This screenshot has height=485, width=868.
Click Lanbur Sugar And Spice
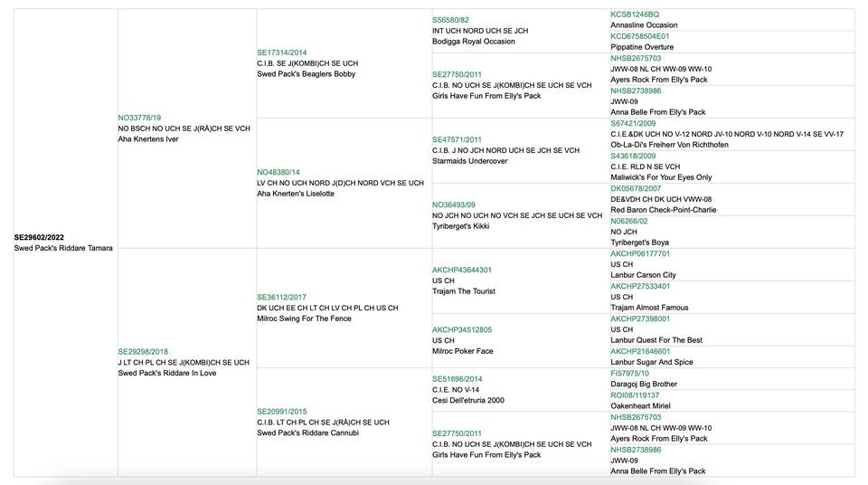click(652, 362)
